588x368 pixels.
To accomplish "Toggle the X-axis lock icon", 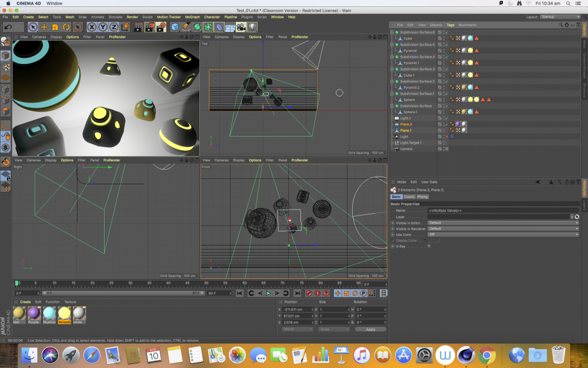I will [92, 27].
